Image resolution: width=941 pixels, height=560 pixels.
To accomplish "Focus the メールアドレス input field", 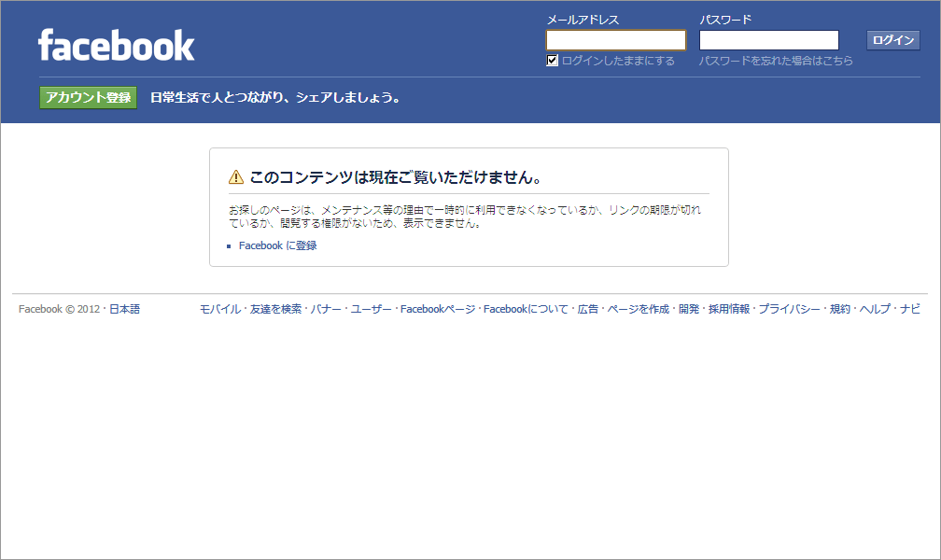I will point(616,40).
